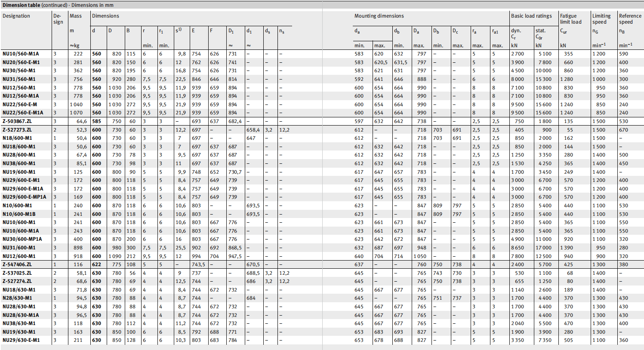Click the Z-547406.ZL designation
644x350 pixels.
point(17,264)
